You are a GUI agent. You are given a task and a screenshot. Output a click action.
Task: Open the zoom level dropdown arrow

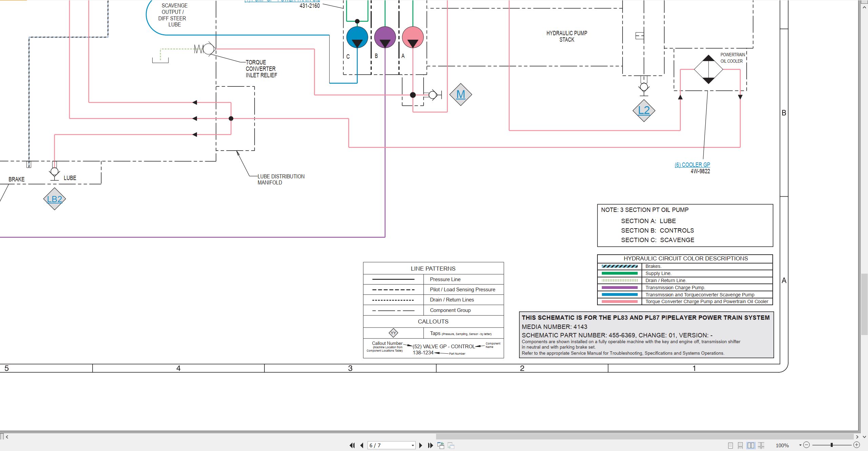800,445
